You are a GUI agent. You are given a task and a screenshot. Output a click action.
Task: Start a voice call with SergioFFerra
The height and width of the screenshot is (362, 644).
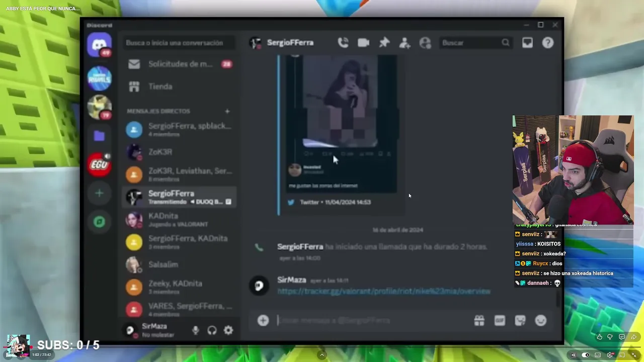343,43
